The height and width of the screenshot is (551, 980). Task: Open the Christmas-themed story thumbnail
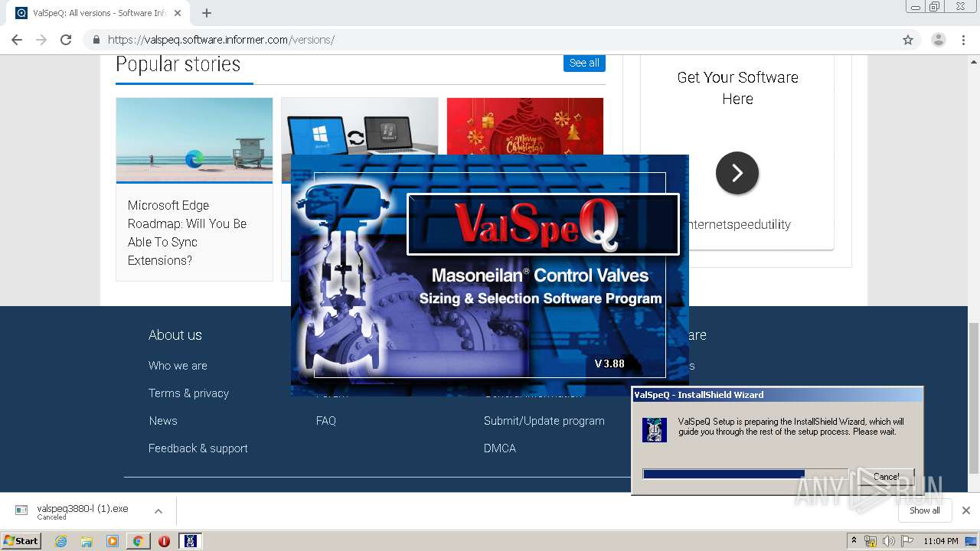525,127
